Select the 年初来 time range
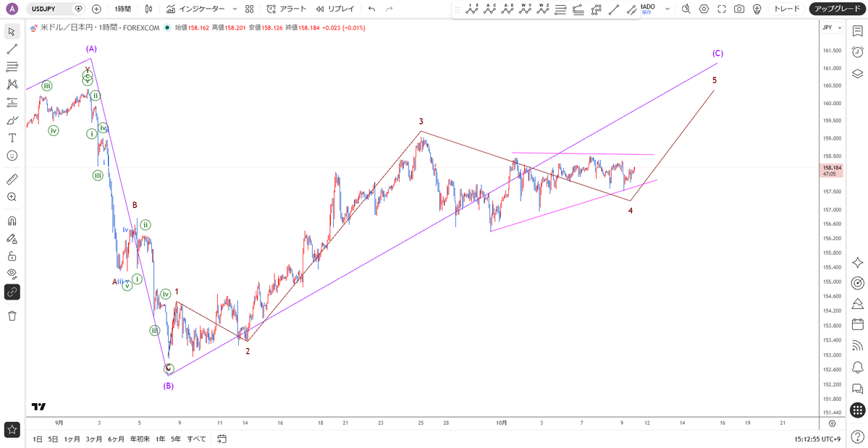Screen dimensions: 868x448 140,439
